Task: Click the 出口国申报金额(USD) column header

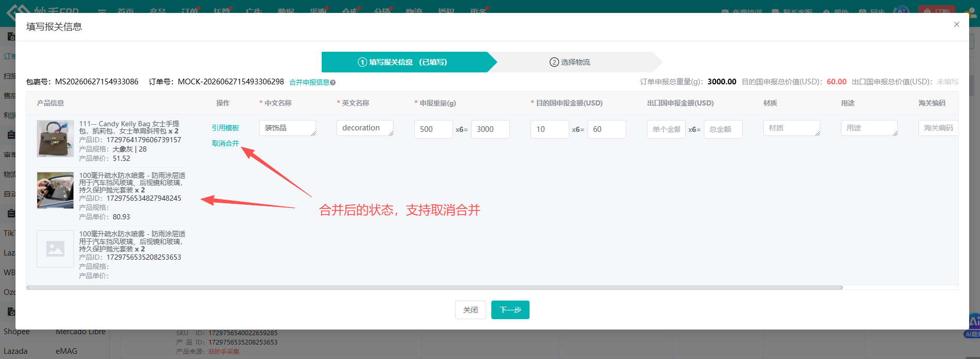Action: [x=680, y=103]
